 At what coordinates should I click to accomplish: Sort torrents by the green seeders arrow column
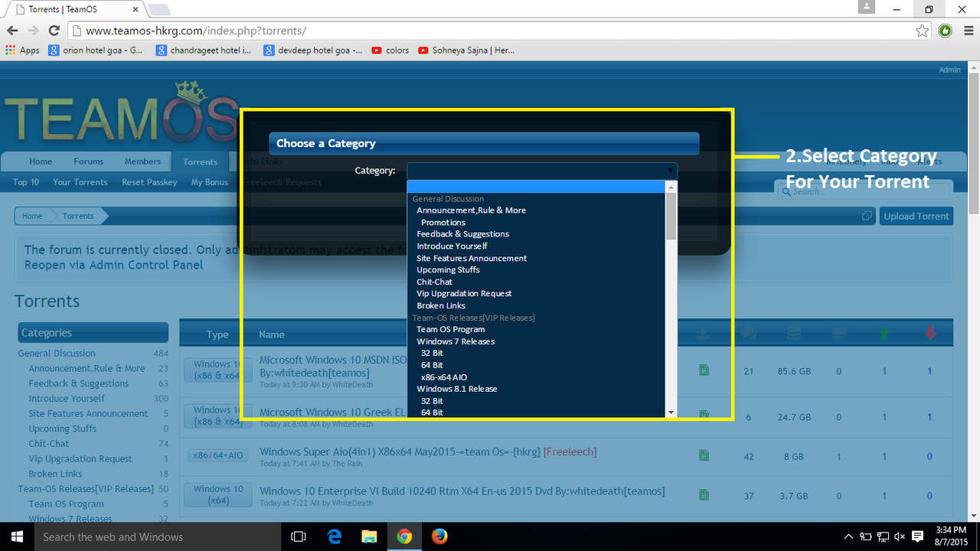[884, 334]
